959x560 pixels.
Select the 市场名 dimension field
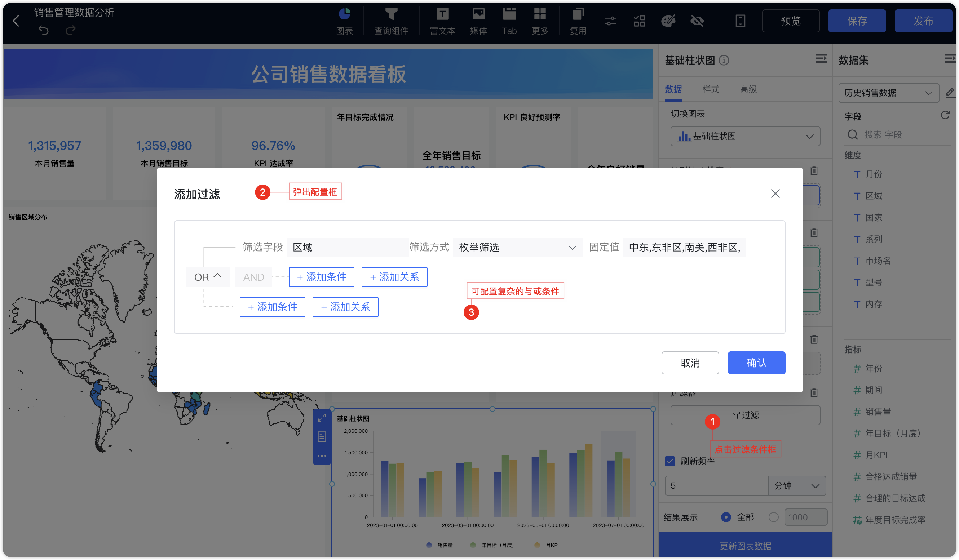tap(878, 261)
